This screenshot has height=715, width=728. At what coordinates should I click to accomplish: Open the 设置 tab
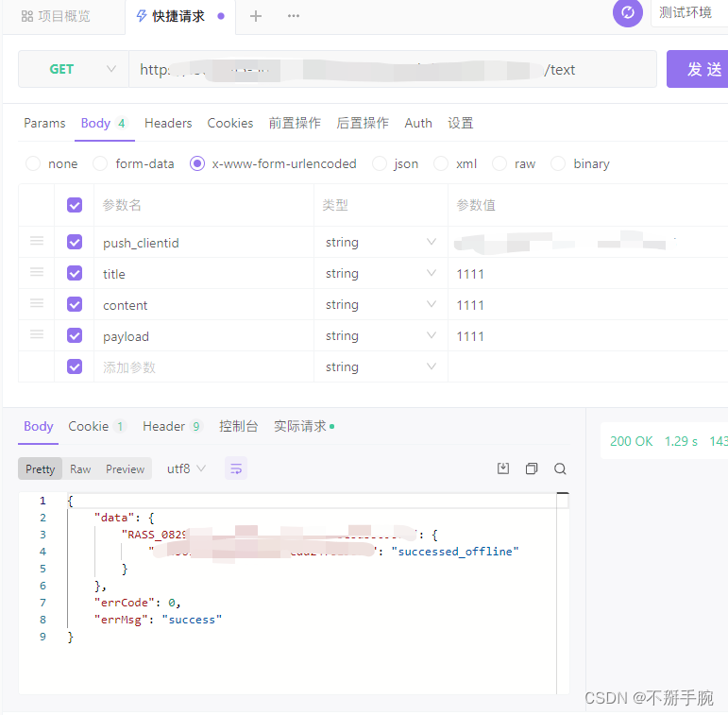pos(461,123)
